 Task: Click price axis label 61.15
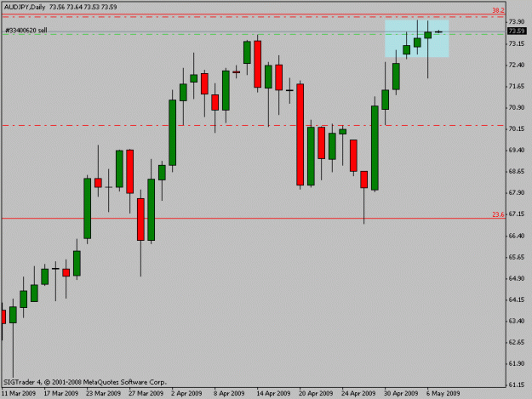tap(517, 385)
